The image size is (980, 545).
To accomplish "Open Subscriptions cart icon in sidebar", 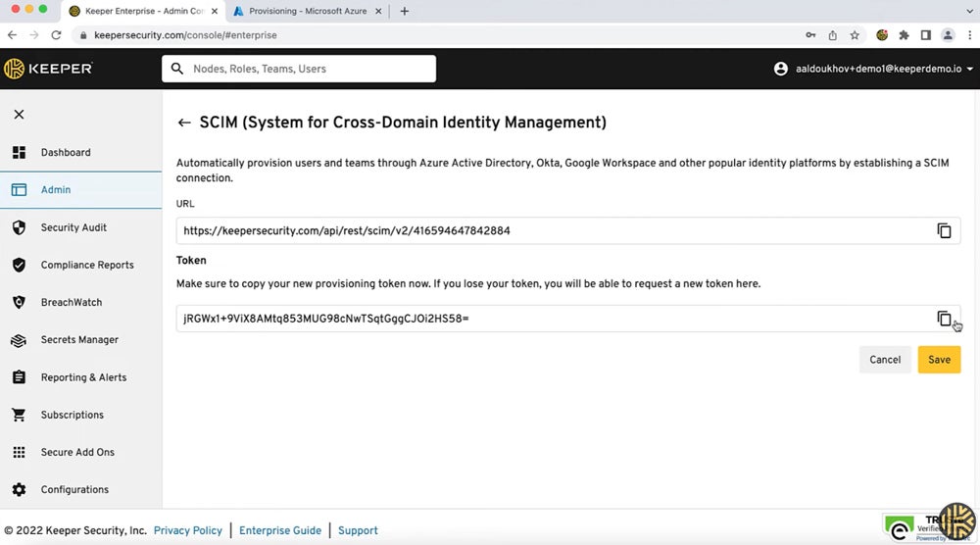I will point(19,415).
